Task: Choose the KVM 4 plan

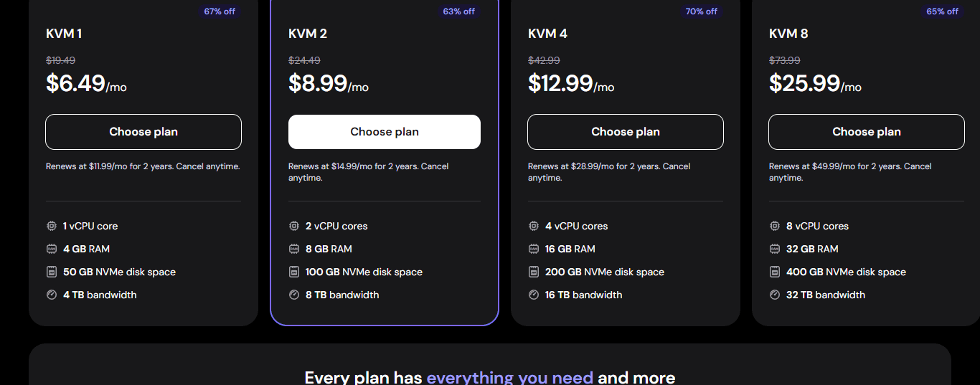Action: (x=626, y=132)
